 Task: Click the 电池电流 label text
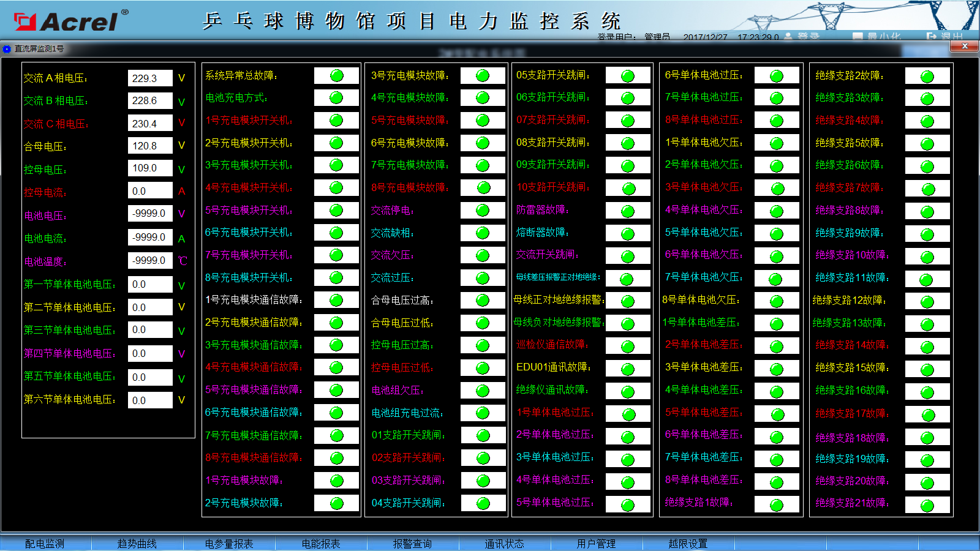coord(45,238)
